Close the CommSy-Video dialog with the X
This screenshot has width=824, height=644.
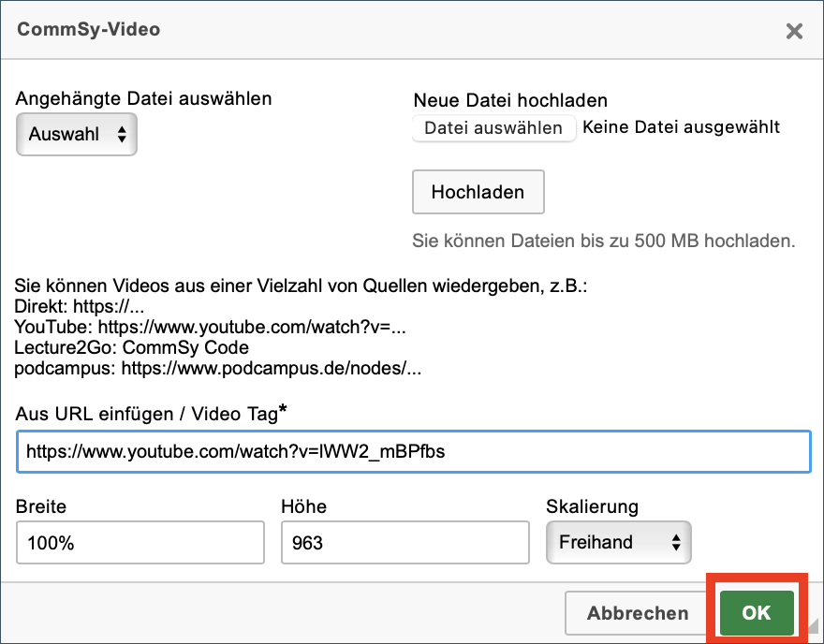(x=794, y=31)
